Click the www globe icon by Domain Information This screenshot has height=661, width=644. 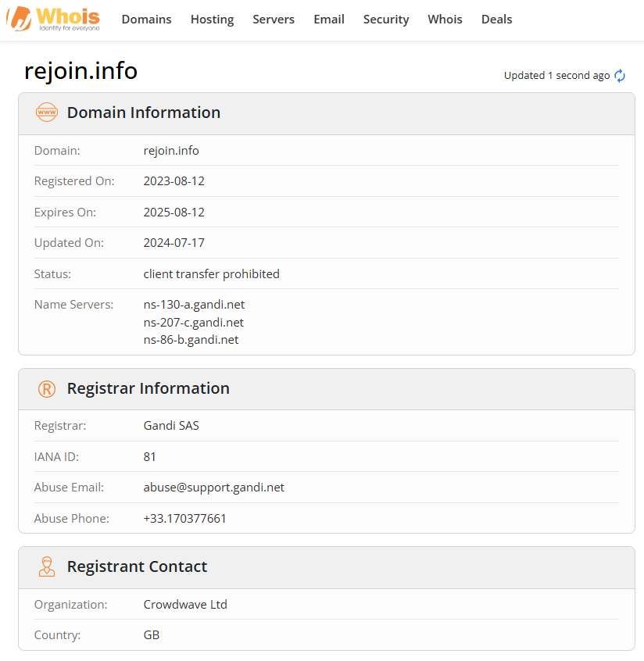47,113
